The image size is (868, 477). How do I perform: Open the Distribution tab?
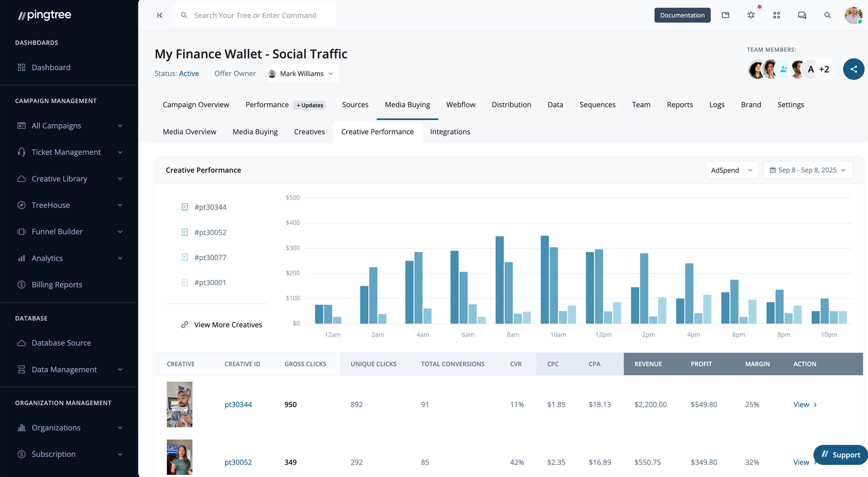coord(511,105)
